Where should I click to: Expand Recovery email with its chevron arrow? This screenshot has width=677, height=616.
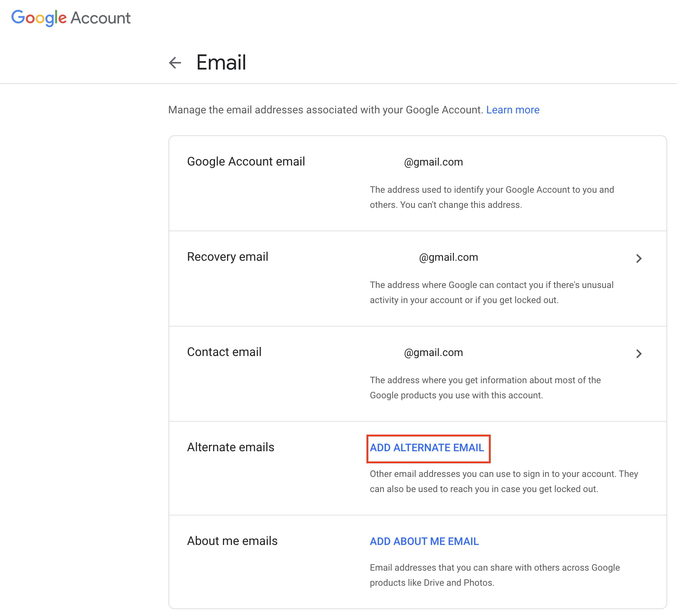tap(638, 258)
